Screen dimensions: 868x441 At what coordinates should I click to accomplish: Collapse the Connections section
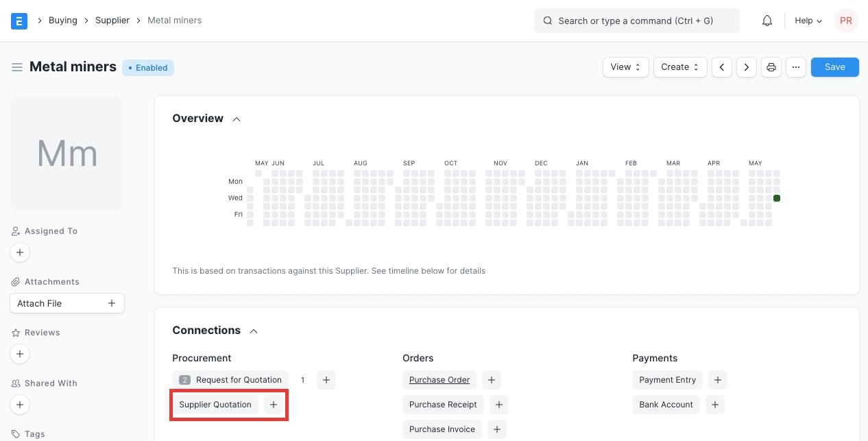click(x=254, y=331)
